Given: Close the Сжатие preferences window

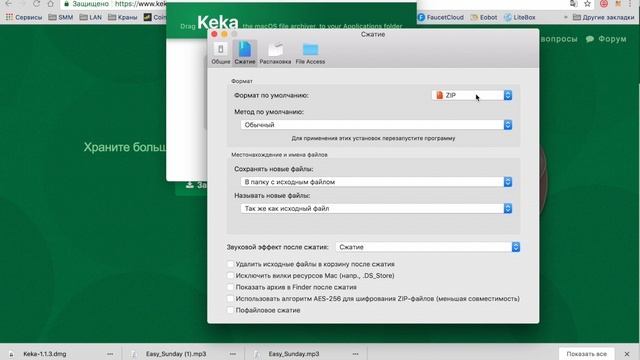Looking at the screenshot, I should coord(214,34).
